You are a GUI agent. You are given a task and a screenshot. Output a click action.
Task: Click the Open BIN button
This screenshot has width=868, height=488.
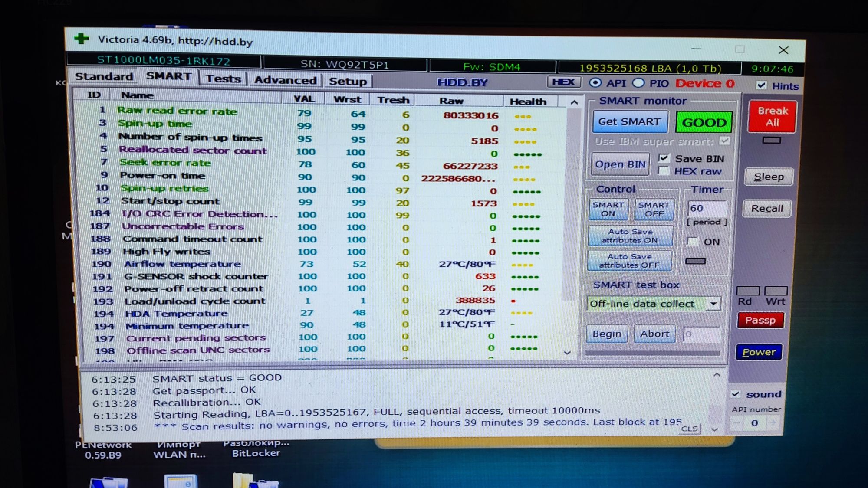pyautogui.click(x=620, y=164)
